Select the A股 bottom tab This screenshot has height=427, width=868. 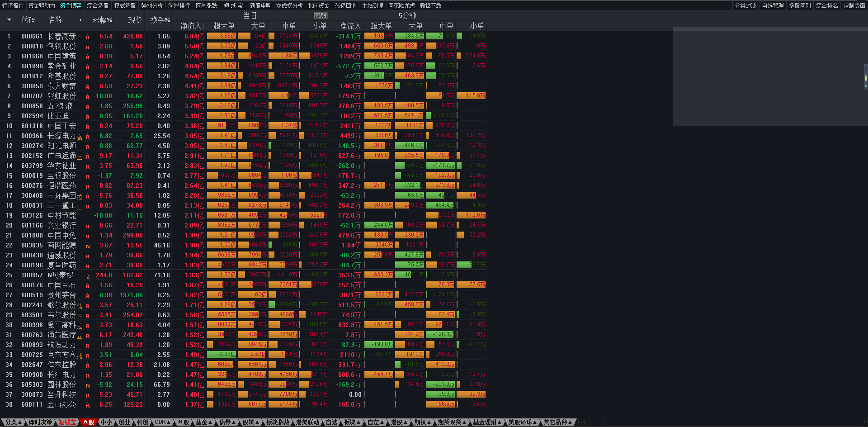coord(89,422)
